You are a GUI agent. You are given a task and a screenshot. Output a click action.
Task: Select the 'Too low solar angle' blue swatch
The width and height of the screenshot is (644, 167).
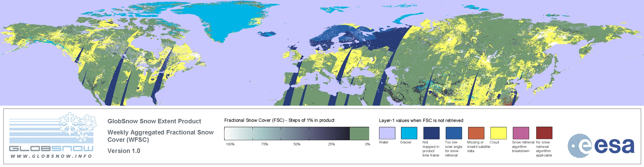click(x=453, y=133)
